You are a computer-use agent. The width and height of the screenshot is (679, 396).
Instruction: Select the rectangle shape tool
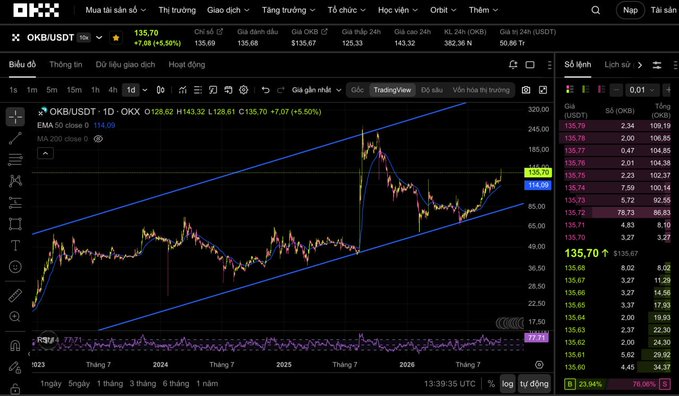[x=15, y=224]
